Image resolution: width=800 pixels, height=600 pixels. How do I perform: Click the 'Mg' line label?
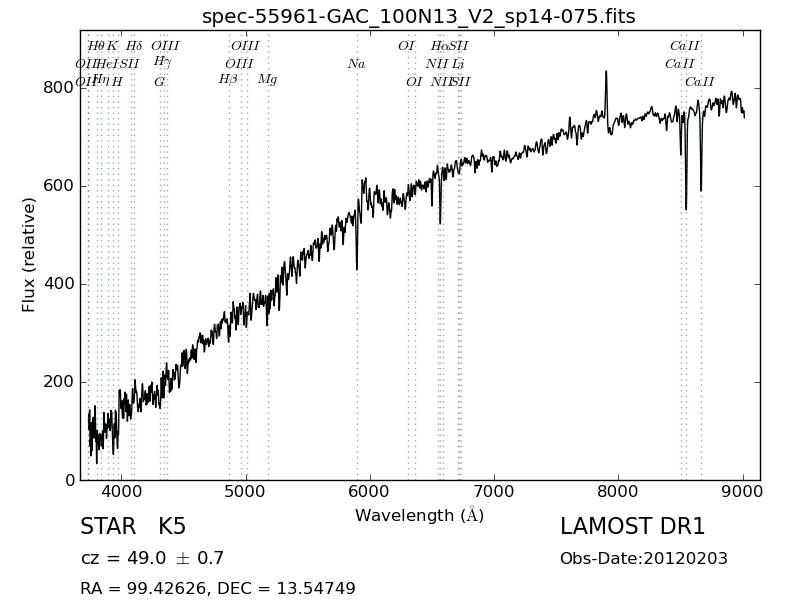tap(267, 80)
